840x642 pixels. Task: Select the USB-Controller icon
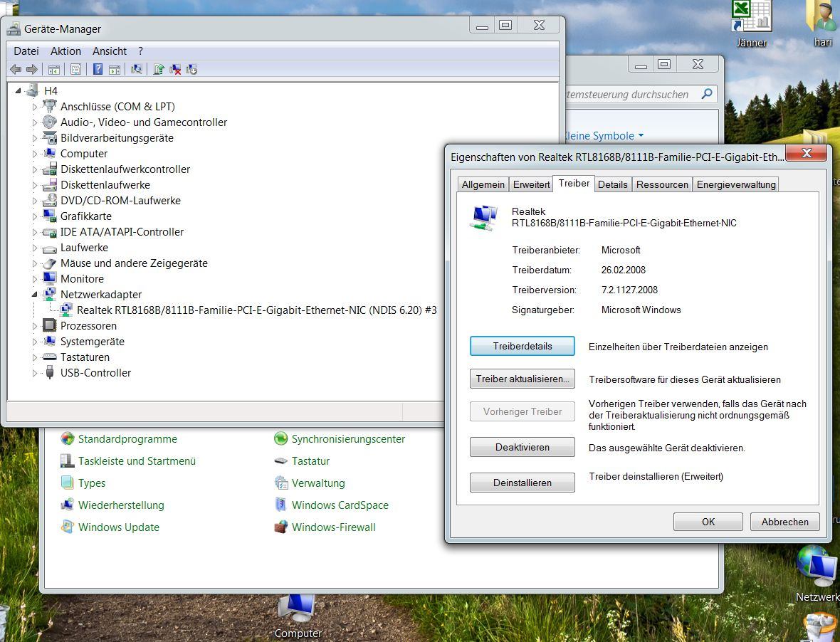50,372
